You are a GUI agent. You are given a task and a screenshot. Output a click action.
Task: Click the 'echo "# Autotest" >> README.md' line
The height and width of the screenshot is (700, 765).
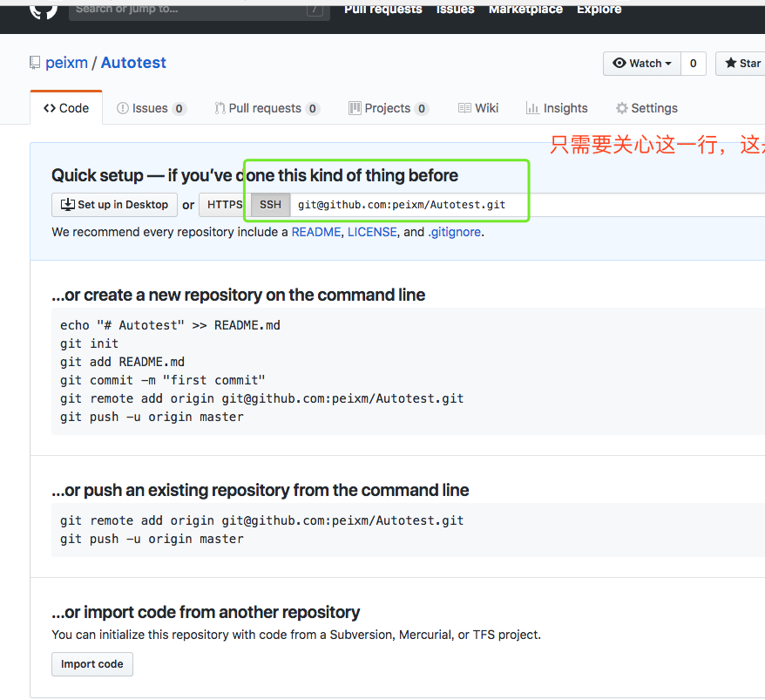tap(170, 325)
